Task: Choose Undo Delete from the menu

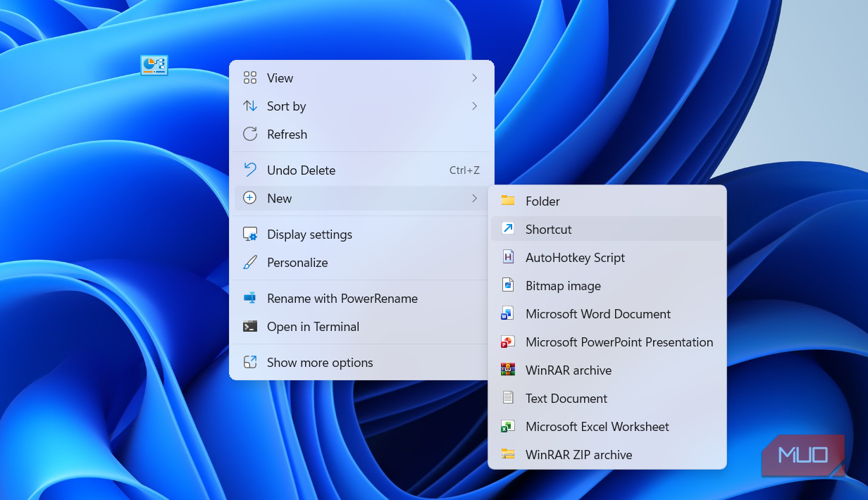Action: point(361,170)
